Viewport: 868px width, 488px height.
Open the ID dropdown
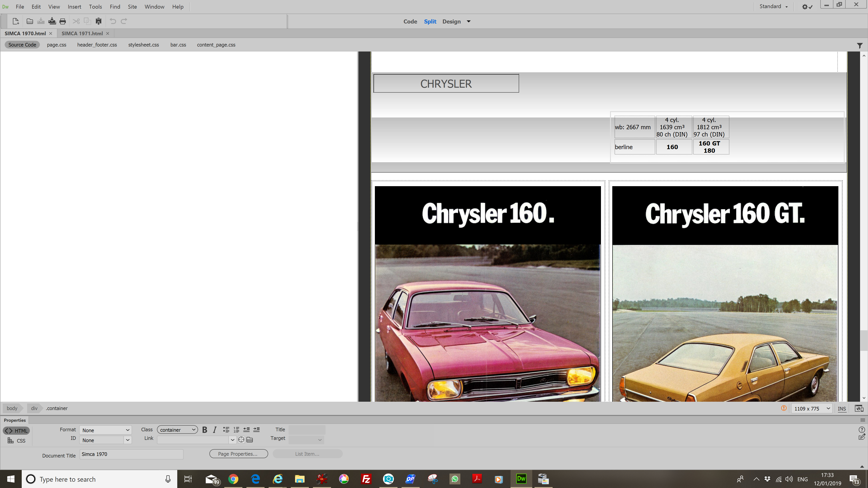(105, 440)
